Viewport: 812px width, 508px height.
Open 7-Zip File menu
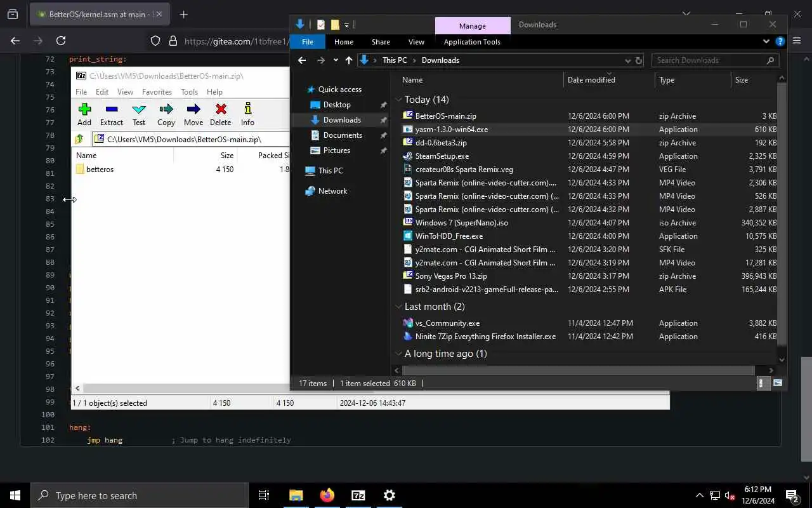tap(81, 92)
